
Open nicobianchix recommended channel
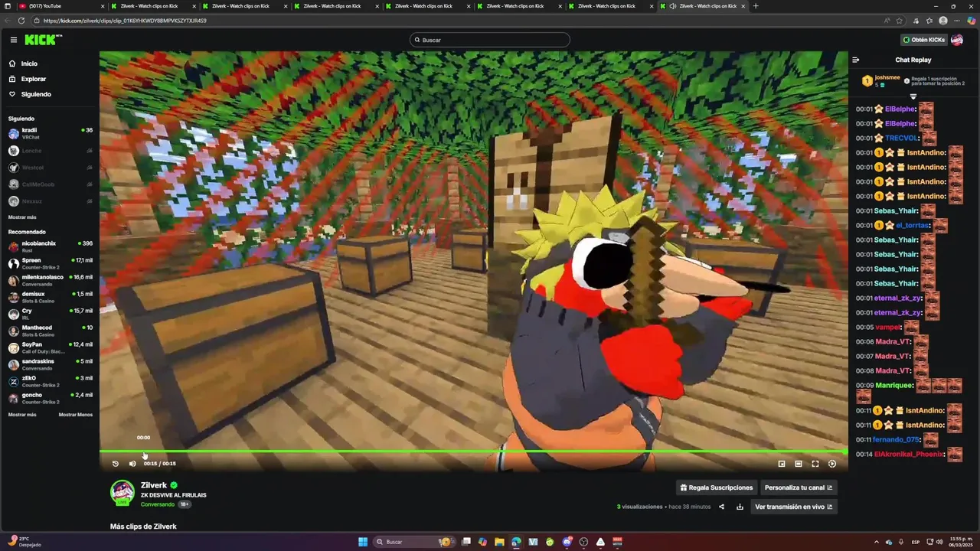click(x=50, y=246)
